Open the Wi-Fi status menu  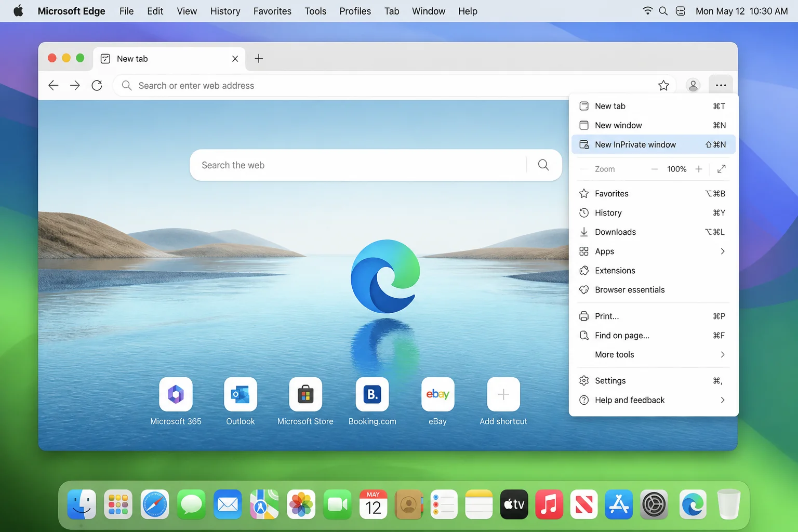647,11
